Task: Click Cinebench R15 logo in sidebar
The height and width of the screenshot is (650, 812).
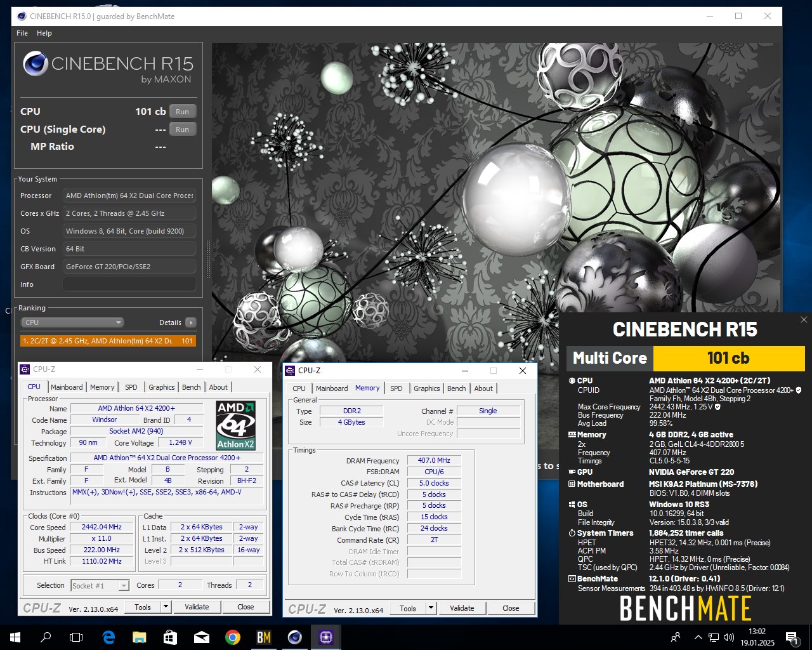Action: [x=108, y=68]
